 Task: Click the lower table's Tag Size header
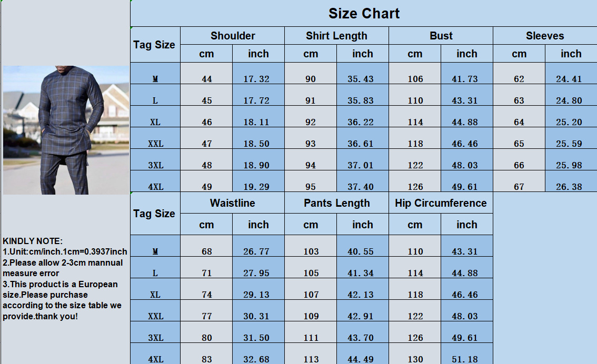click(x=154, y=214)
